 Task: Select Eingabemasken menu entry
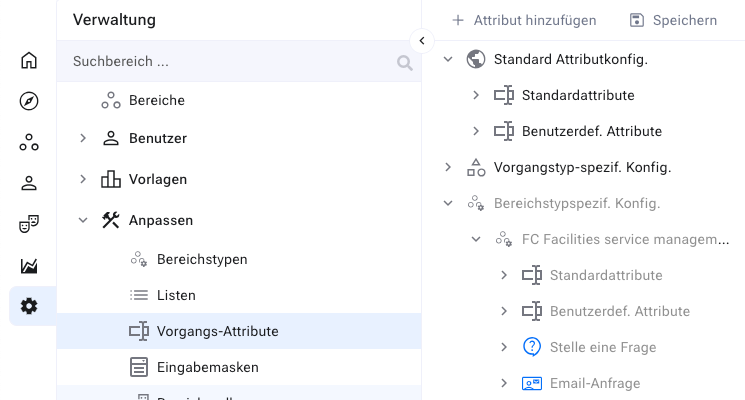tap(207, 367)
